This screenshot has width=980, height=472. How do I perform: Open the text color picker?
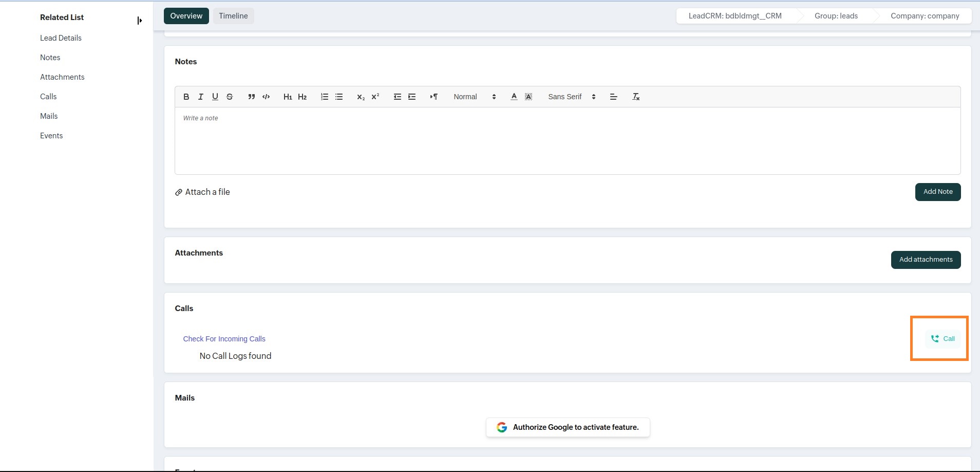514,97
